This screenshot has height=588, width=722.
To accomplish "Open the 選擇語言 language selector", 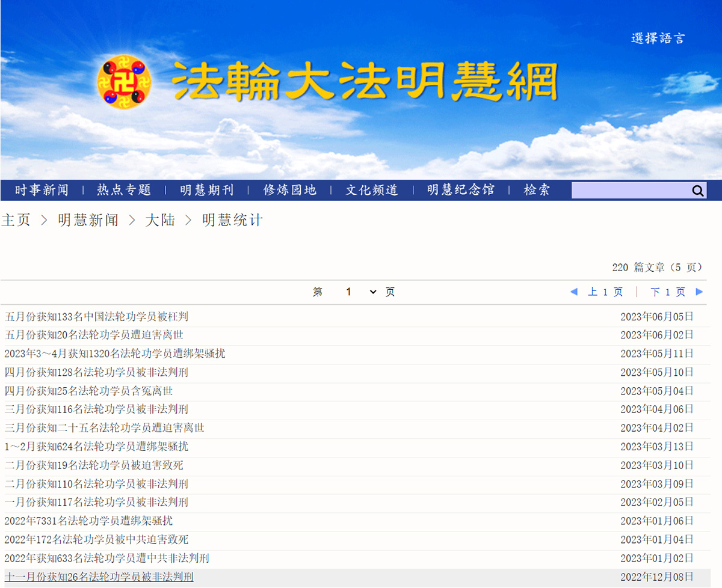I will (658, 38).
